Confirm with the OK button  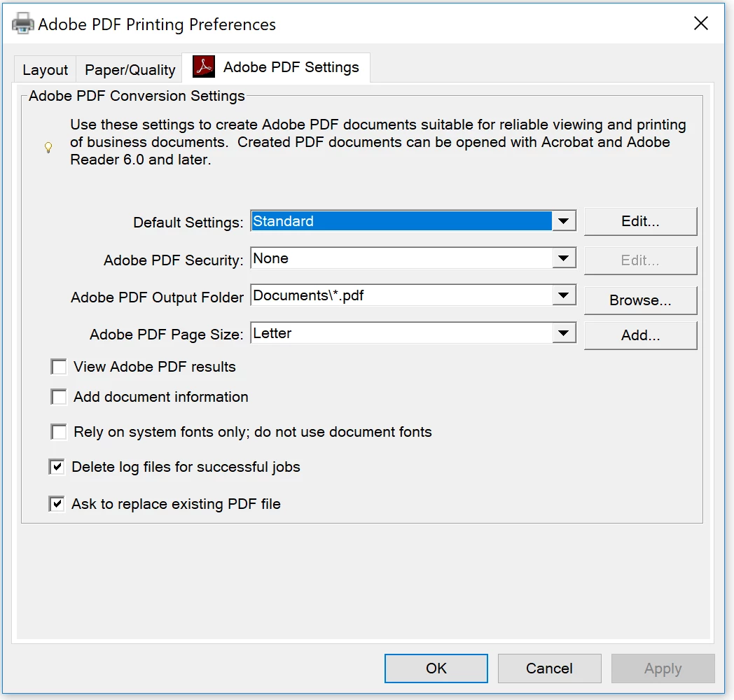coord(436,668)
